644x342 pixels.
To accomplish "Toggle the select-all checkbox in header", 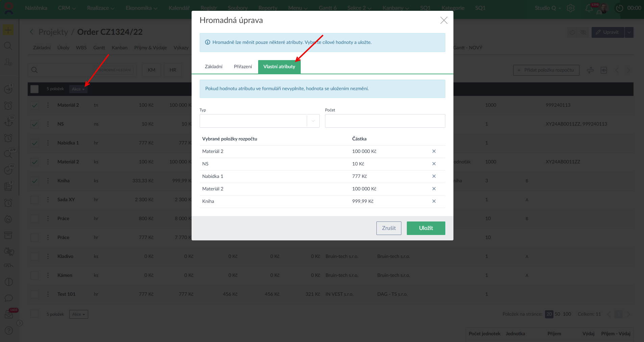I will 34,89.
